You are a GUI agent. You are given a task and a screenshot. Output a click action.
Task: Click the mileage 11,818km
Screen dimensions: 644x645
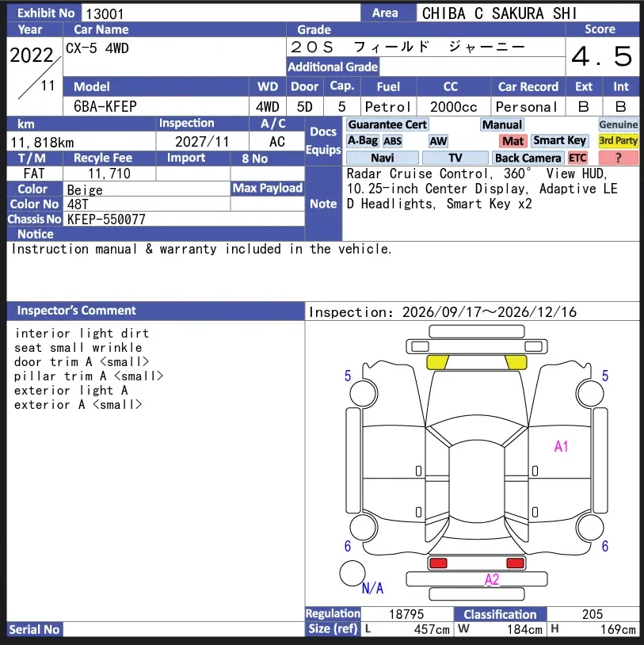click(x=42, y=143)
